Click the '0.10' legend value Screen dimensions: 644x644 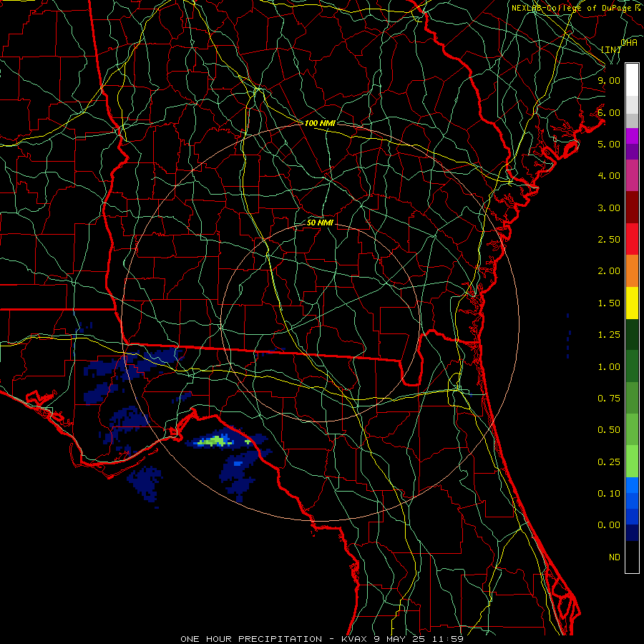(x=609, y=494)
